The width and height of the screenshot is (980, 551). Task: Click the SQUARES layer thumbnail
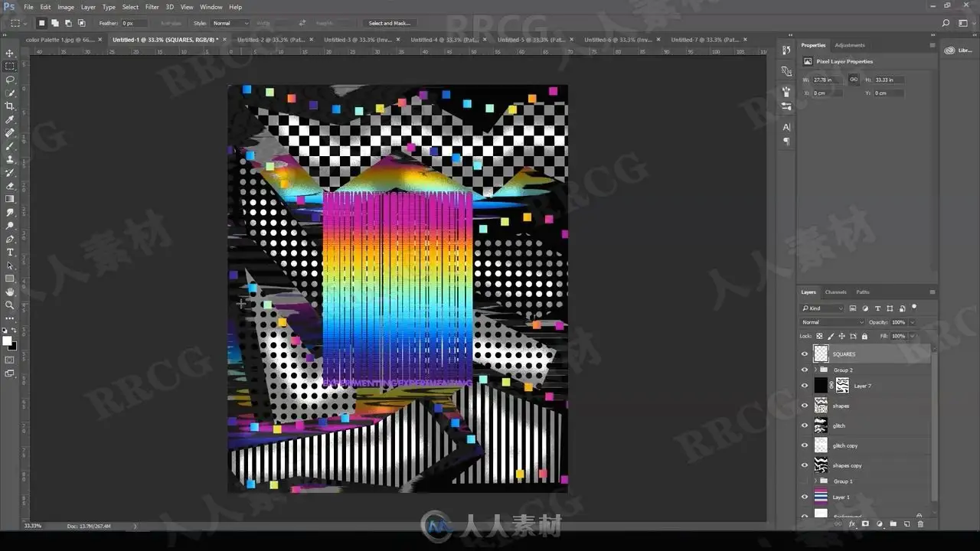pyautogui.click(x=821, y=354)
